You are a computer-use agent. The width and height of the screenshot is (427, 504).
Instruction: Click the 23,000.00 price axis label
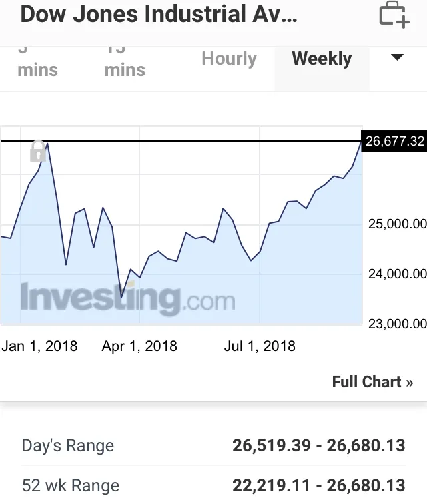tap(397, 324)
